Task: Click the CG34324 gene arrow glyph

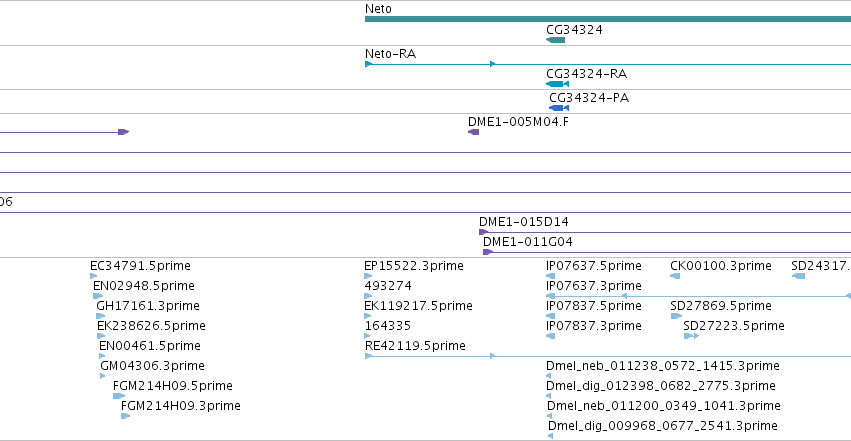Action: click(x=555, y=40)
